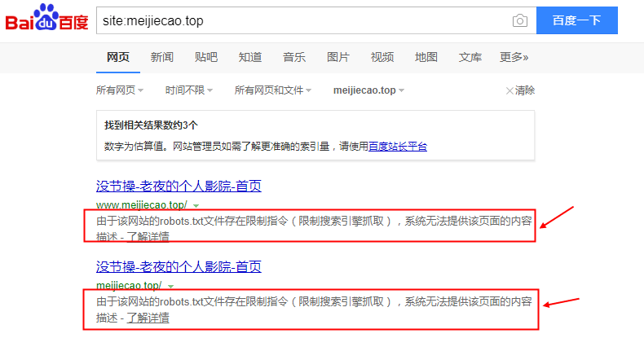
Task: Expand the 所有网页 filter dropdown
Action: 120,90
